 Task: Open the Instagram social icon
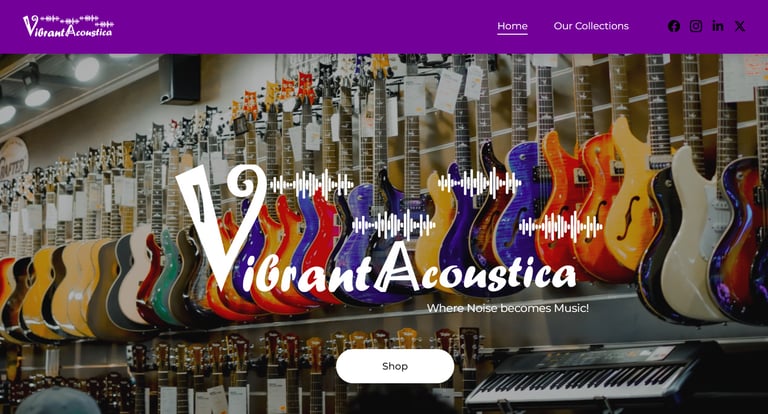coord(696,26)
